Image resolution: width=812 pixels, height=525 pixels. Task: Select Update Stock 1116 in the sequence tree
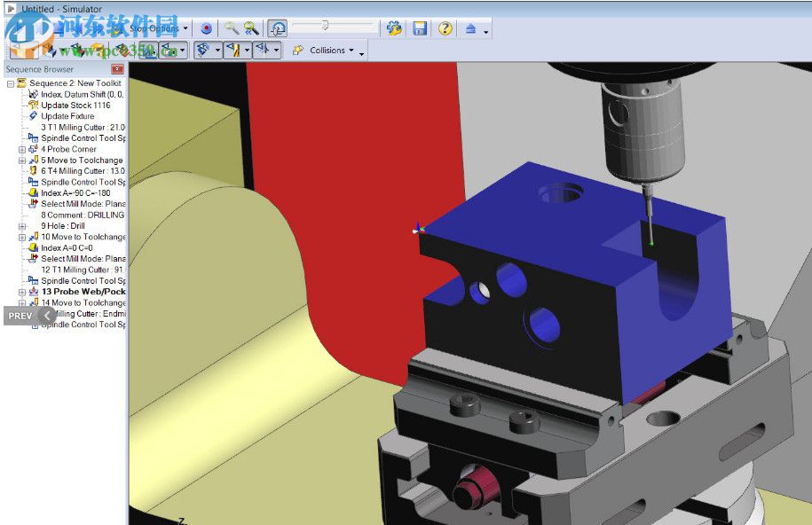pos(75,106)
